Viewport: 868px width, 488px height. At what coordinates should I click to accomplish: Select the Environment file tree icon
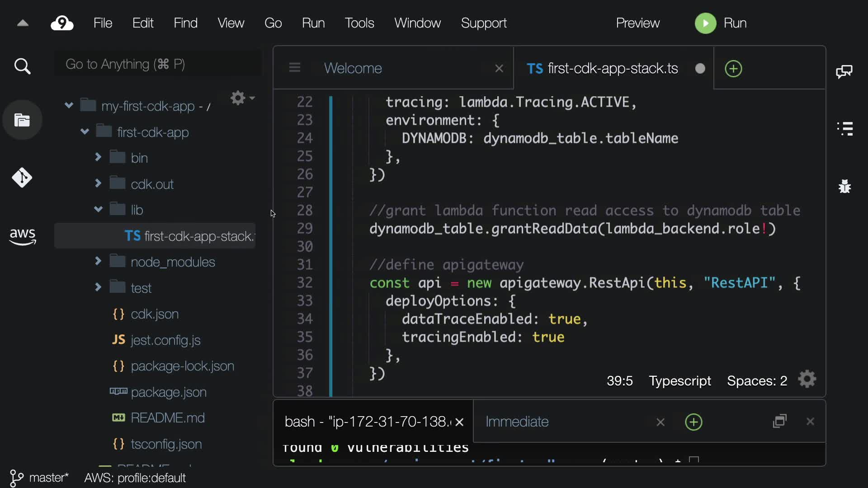point(22,120)
